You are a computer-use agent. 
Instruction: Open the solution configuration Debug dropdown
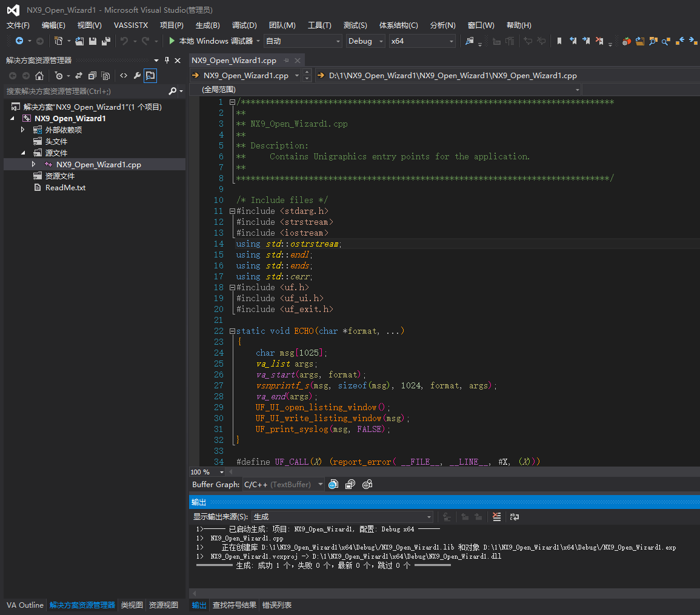(365, 41)
